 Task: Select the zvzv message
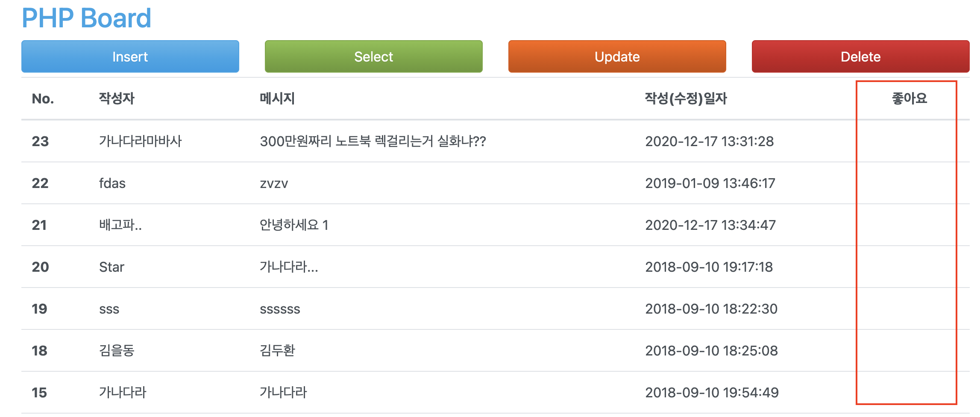pos(274,183)
